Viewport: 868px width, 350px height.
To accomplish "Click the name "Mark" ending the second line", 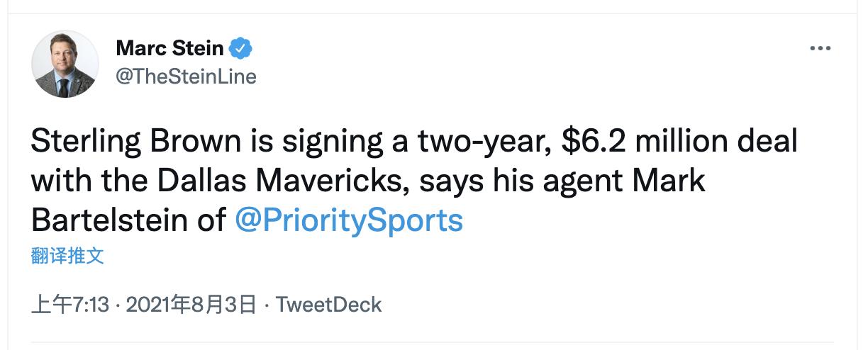I will tap(670, 181).
